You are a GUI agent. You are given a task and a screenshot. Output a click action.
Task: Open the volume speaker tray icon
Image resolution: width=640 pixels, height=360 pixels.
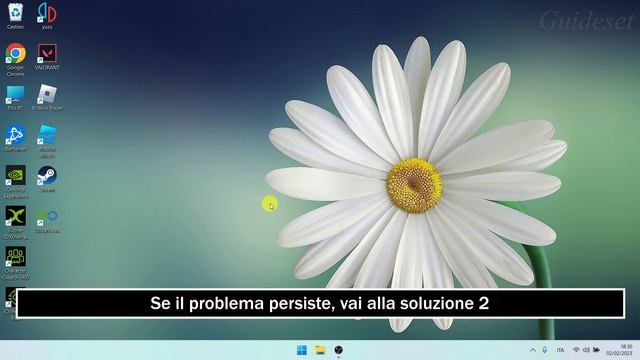coord(586,350)
